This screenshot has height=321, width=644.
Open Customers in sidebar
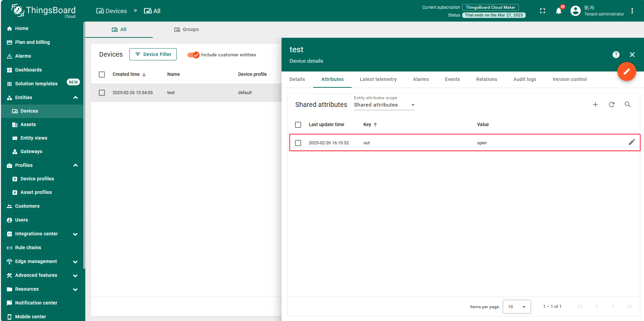pos(42,206)
